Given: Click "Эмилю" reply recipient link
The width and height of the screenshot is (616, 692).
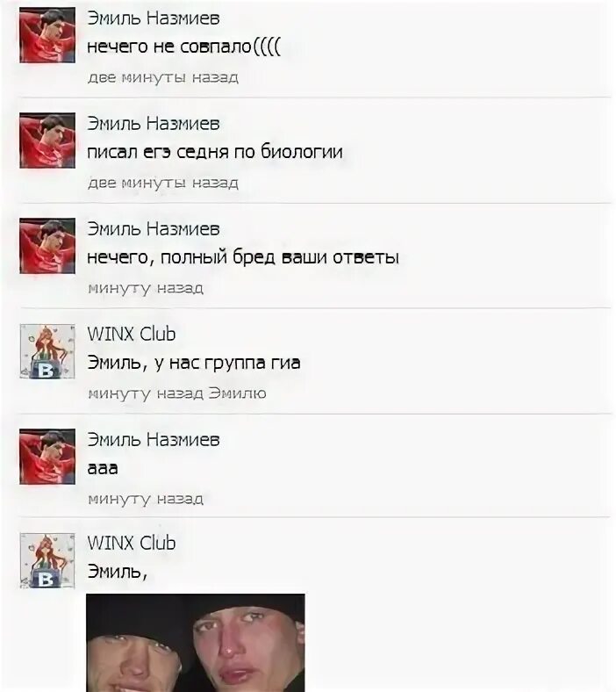Looking at the screenshot, I should (x=237, y=393).
